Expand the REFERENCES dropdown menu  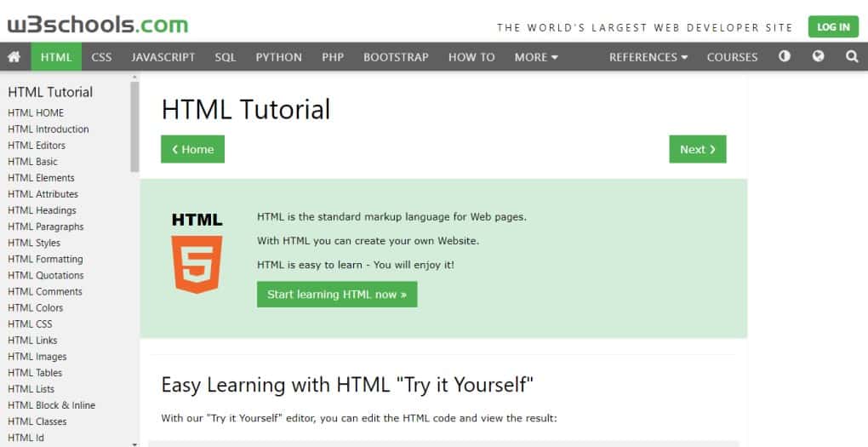point(648,57)
